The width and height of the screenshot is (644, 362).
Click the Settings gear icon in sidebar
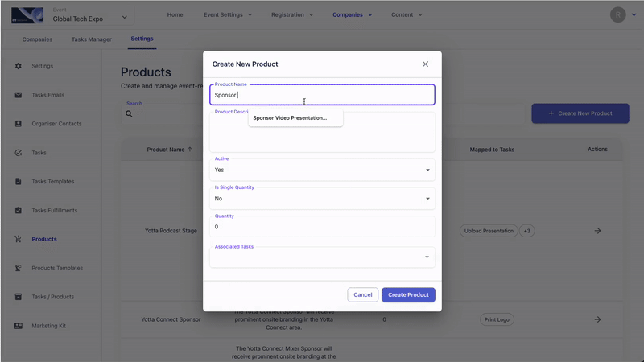click(19, 66)
